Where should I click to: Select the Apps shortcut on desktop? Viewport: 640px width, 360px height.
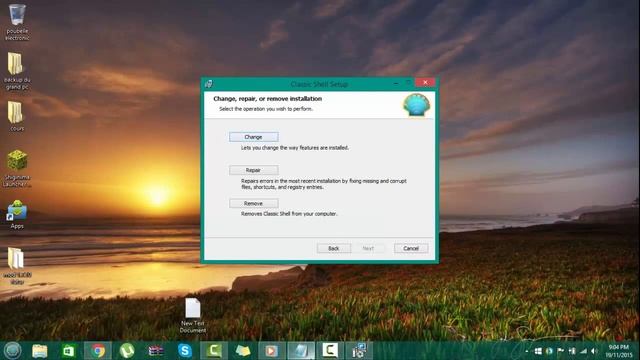[x=17, y=214]
